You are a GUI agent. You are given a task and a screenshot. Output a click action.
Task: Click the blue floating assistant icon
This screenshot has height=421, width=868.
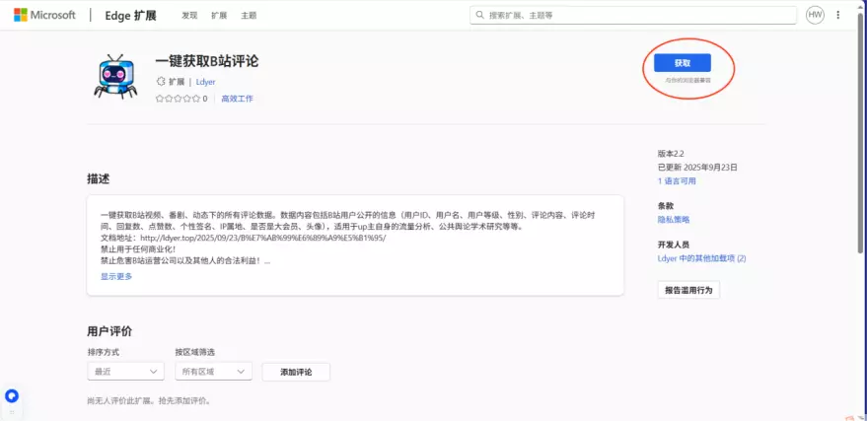click(x=12, y=395)
